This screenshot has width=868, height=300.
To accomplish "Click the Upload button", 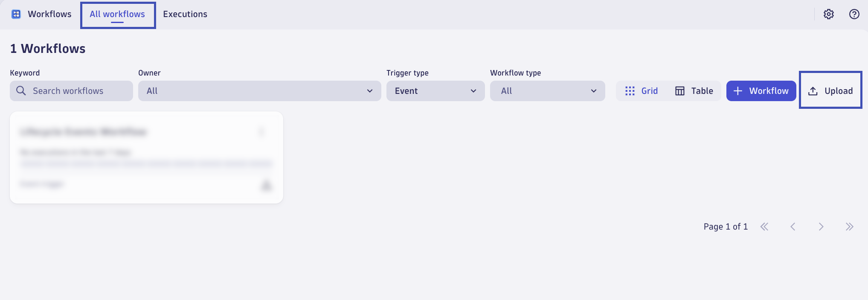I will pos(830,91).
